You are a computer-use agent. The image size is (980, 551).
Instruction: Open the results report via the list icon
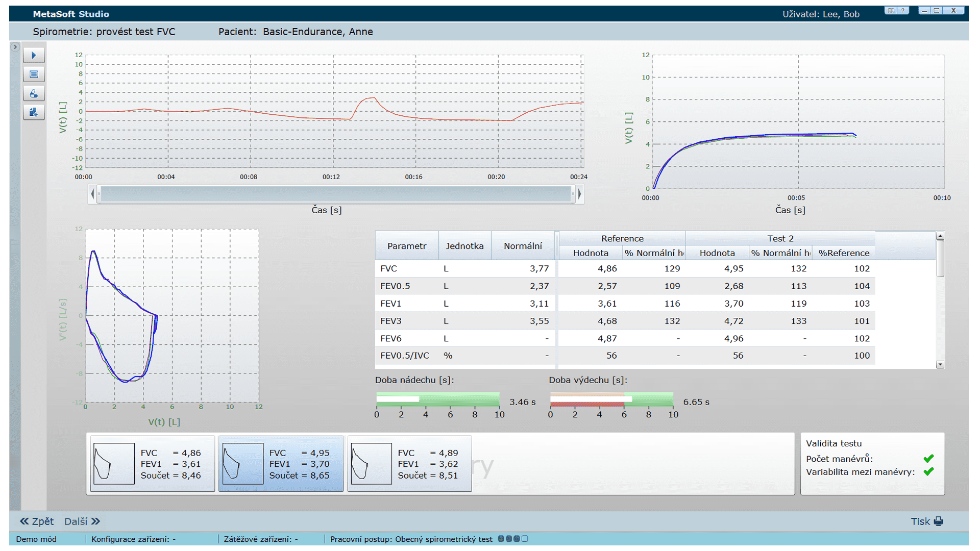[34, 73]
